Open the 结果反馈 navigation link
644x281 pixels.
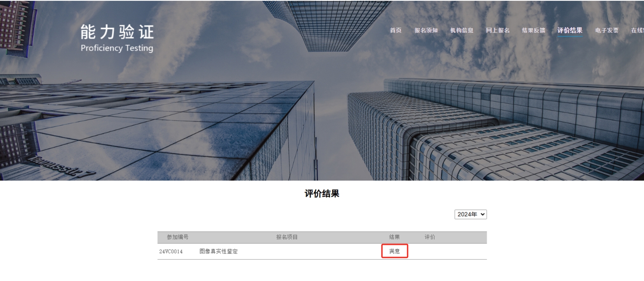(x=534, y=30)
